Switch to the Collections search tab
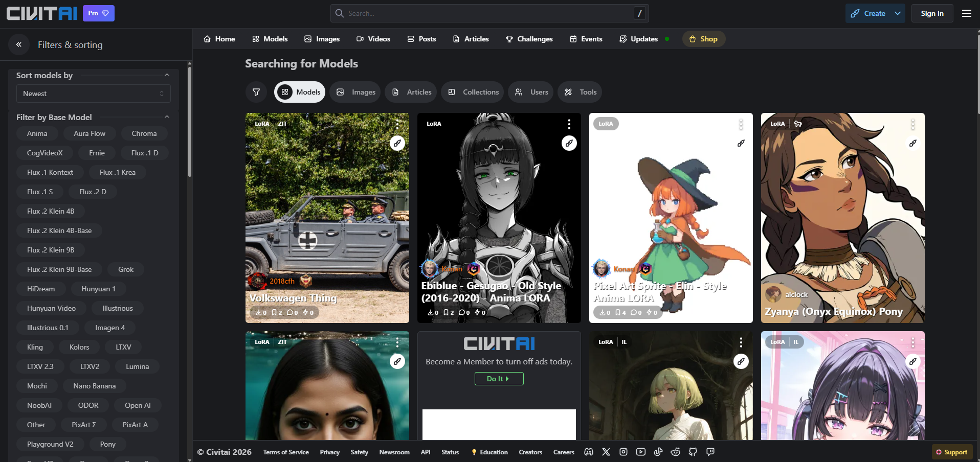This screenshot has height=462, width=980. (x=473, y=92)
